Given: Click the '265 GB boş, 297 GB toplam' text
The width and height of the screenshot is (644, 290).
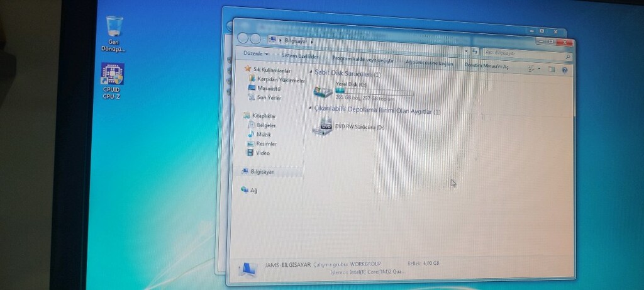Looking at the screenshot, I should click(x=365, y=99).
